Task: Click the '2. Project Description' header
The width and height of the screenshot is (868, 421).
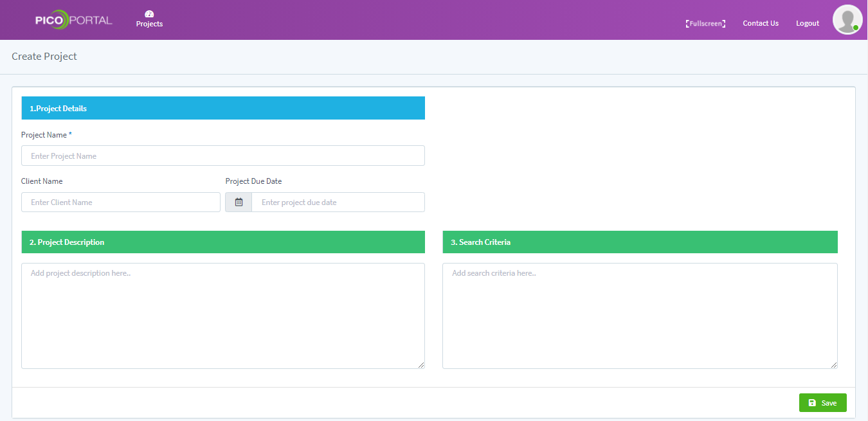Action: pyautogui.click(x=223, y=242)
